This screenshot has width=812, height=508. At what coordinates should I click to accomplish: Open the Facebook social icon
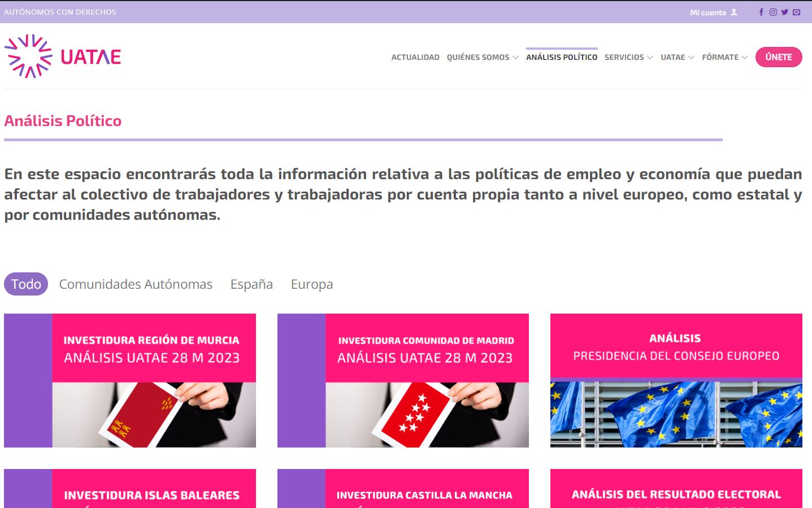[761, 12]
